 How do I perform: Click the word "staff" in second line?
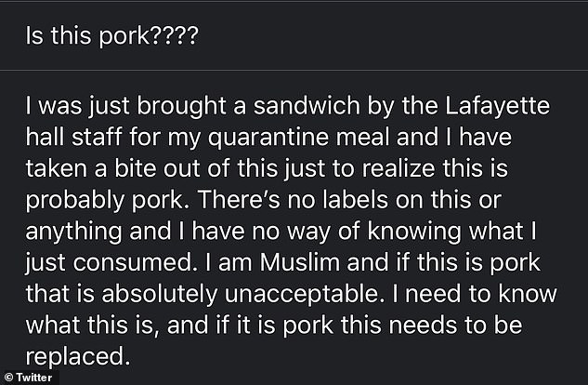click(97, 137)
